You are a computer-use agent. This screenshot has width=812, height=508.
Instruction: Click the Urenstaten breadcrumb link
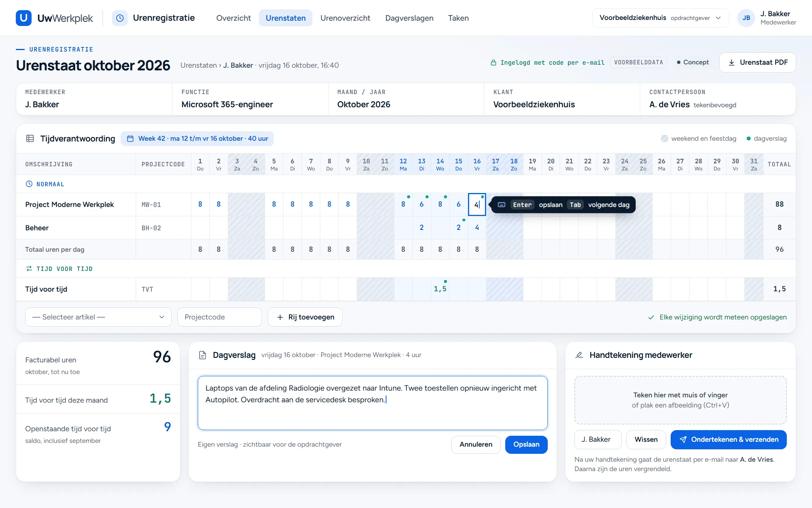point(198,65)
